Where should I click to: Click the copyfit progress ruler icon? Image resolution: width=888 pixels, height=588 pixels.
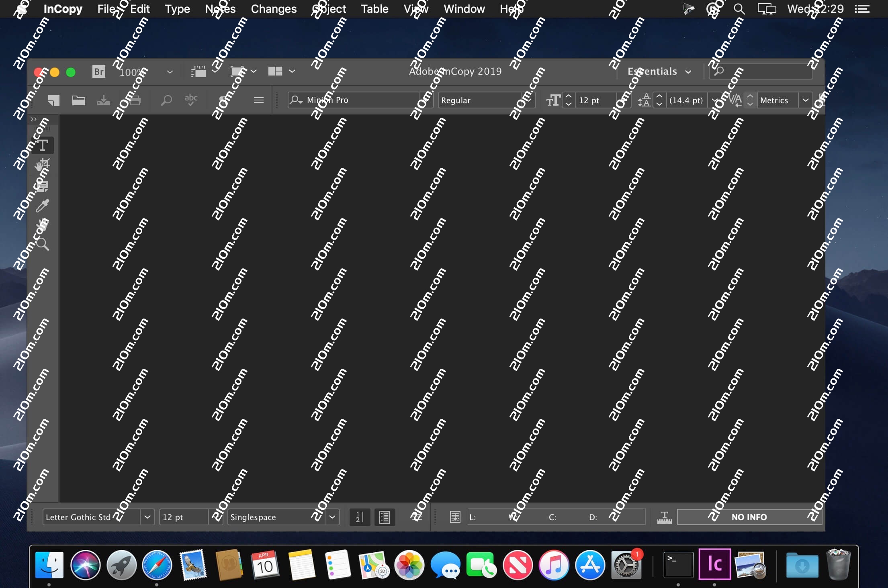[x=664, y=517]
